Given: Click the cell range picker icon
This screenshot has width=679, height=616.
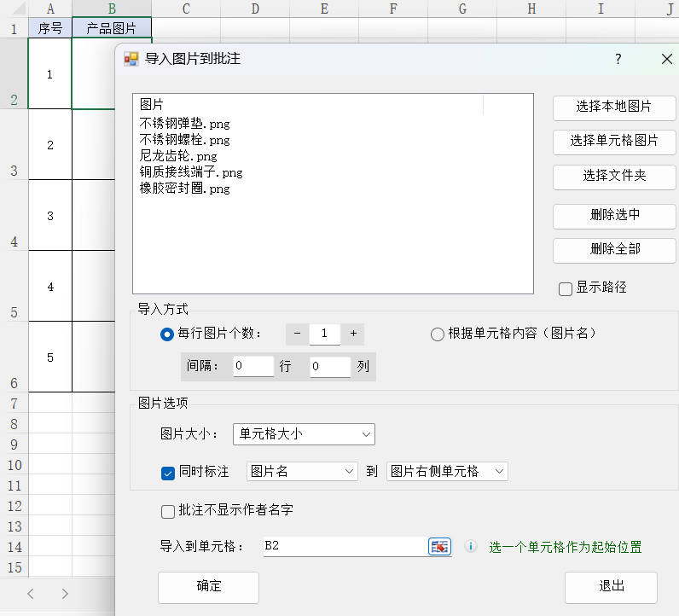Looking at the screenshot, I should 439,547.
